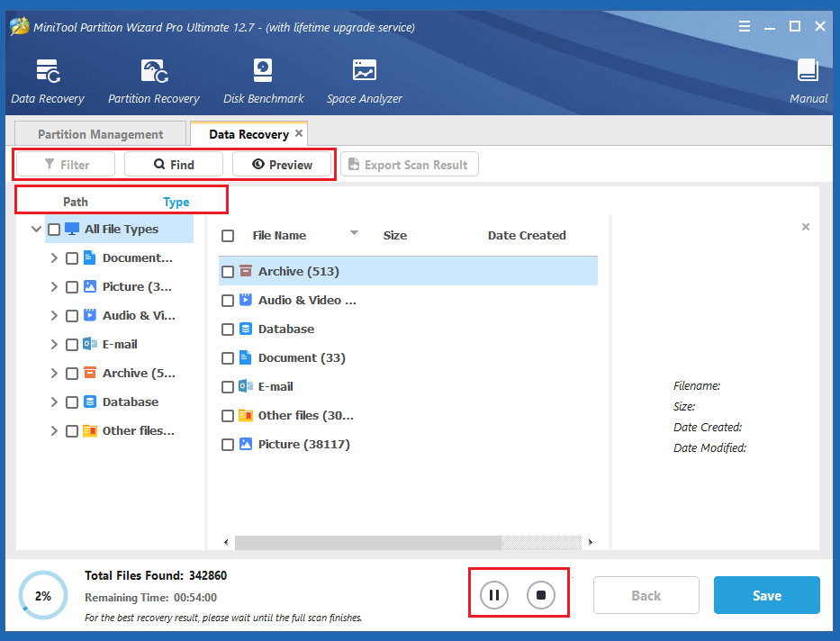Screen dimensions: 840x641
Task: Expand the Archive tree node
Action: 54,374
